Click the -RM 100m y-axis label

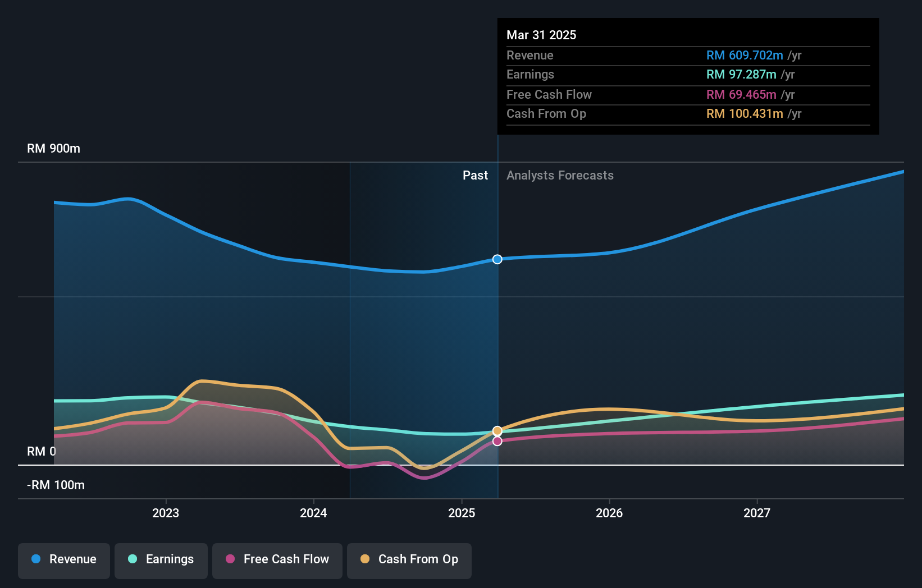[x=56, y=485]
